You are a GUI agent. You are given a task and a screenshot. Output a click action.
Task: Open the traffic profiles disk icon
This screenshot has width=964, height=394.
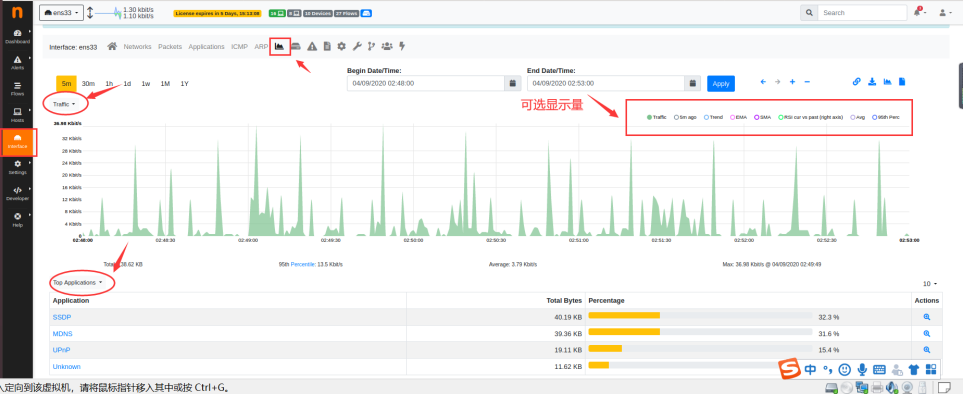(x=296, y=46)
